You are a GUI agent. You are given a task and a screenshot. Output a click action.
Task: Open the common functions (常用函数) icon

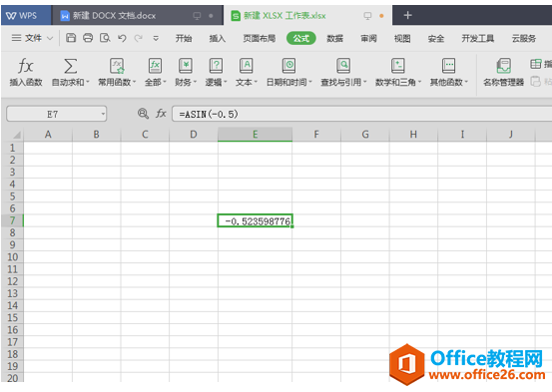117,66
